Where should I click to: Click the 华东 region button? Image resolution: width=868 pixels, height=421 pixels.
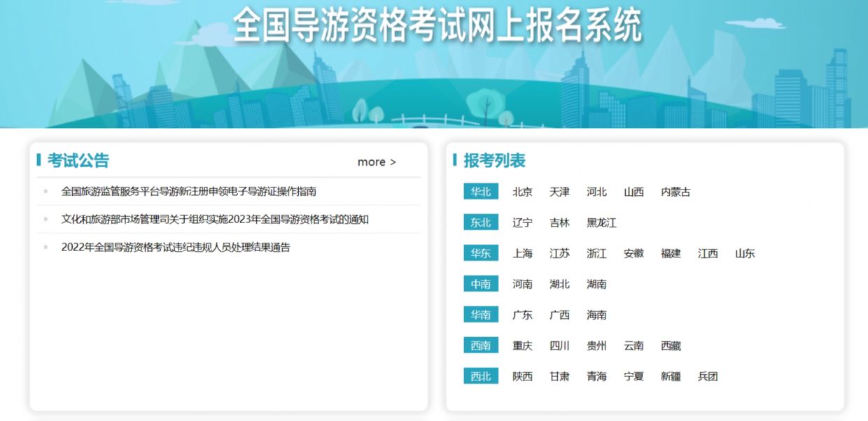(481, 253)
